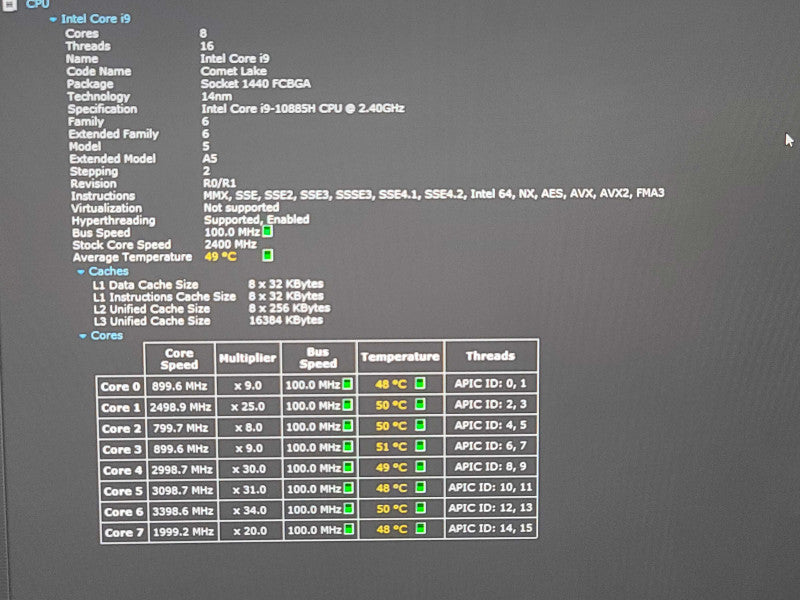Click the APIC ID: 14, 15 cell

(490, 528)
